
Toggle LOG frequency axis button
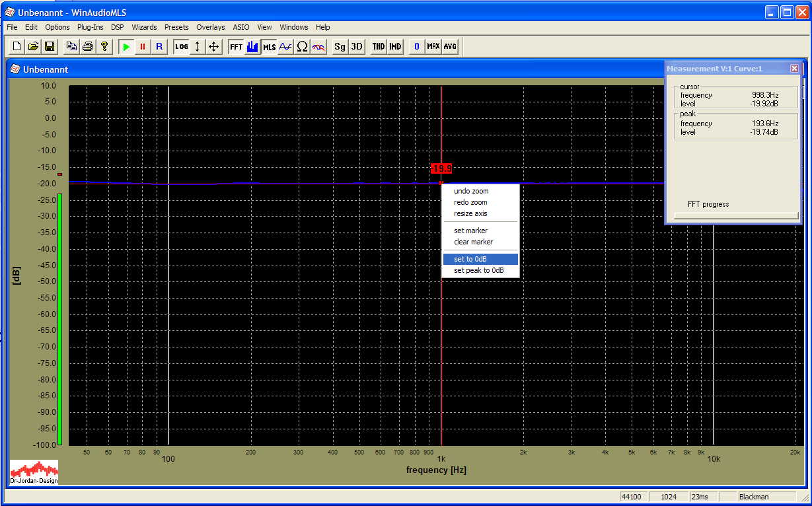coord(181,46)
